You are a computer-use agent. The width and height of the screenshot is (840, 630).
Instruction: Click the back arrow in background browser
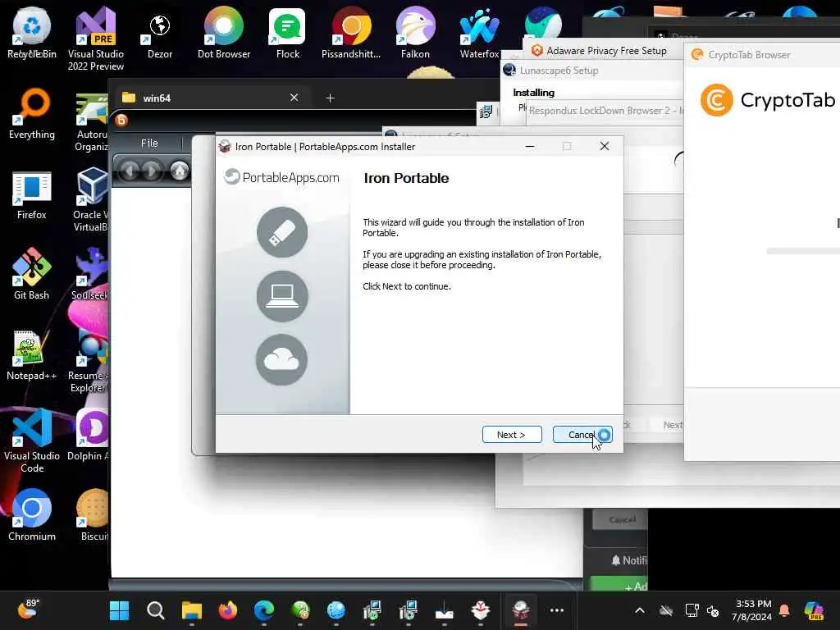pos(129,171)
